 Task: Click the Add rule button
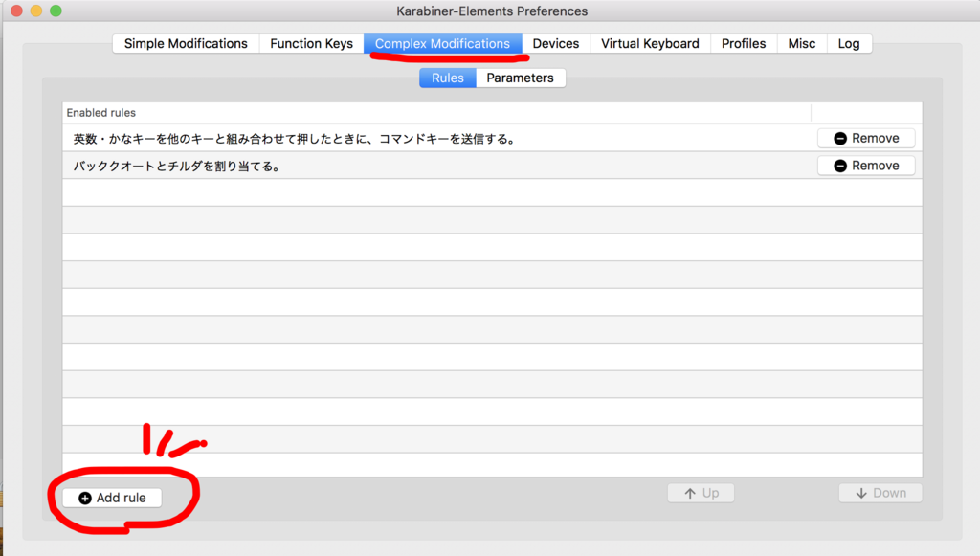[x=112, y=498]
